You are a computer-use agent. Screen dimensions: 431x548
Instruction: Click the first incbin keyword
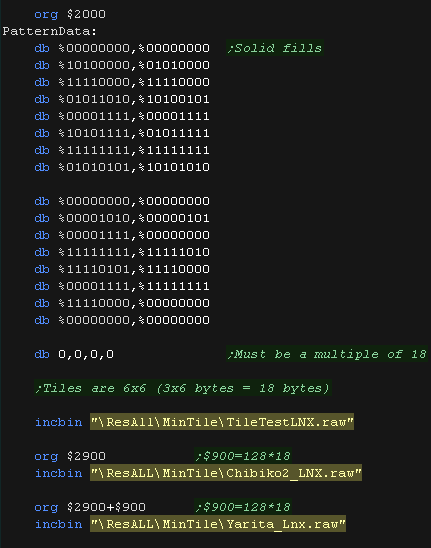click(x=58, y=422)
